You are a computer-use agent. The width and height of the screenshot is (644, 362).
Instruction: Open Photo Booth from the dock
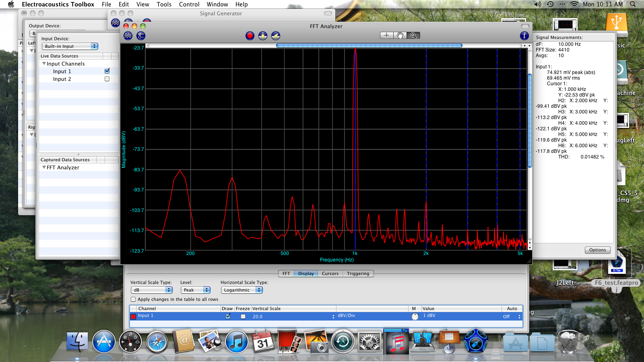click(290, 342)
